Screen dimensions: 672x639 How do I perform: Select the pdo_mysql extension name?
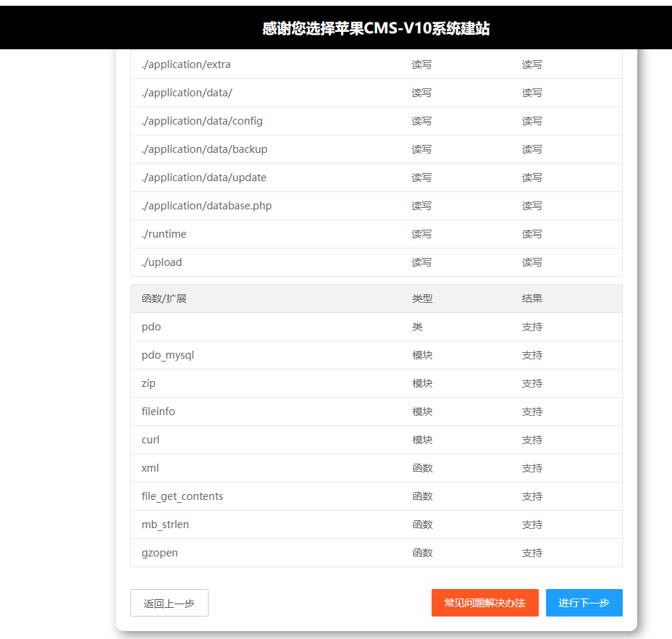coord(168,356)
